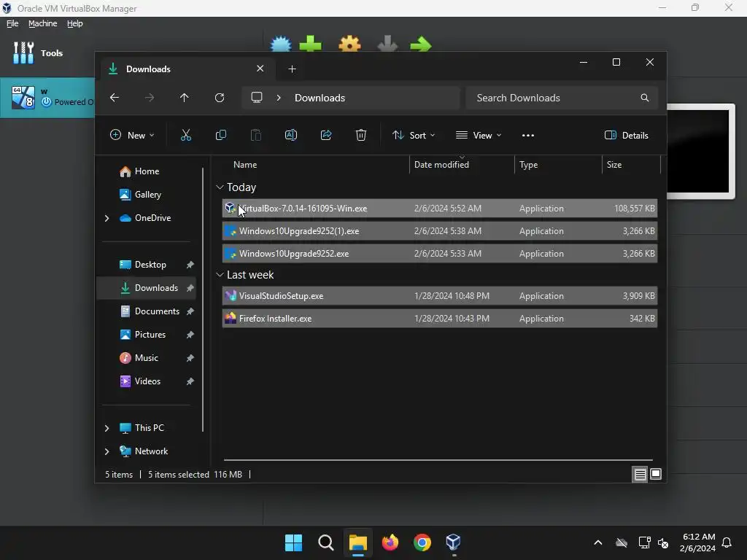Click the Paste clipboard icon
The width and height of the screenshot is (747, 560).
click(x=256, y=135)
